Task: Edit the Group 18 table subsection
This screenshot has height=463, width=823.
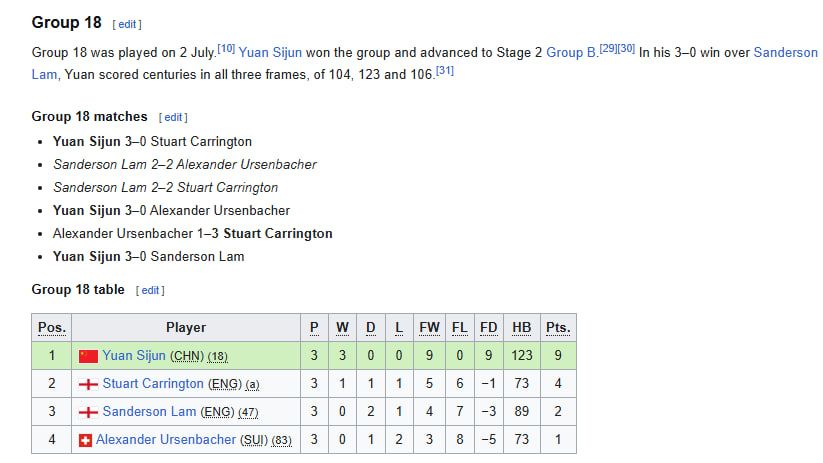Action: point(150,290)
